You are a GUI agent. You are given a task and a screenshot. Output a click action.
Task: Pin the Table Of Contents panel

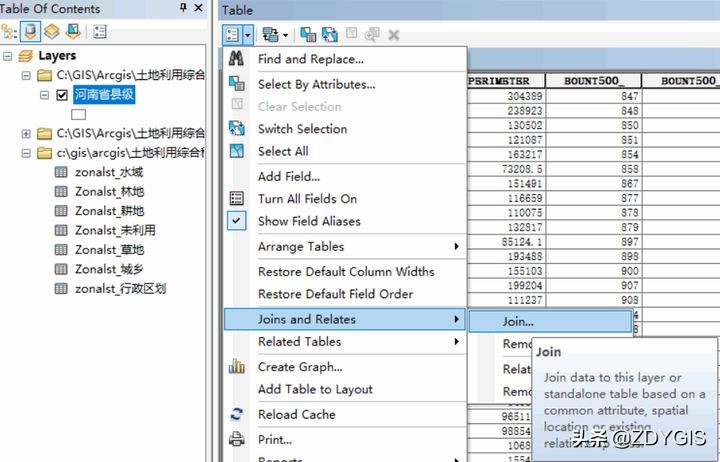click(183, 7)
